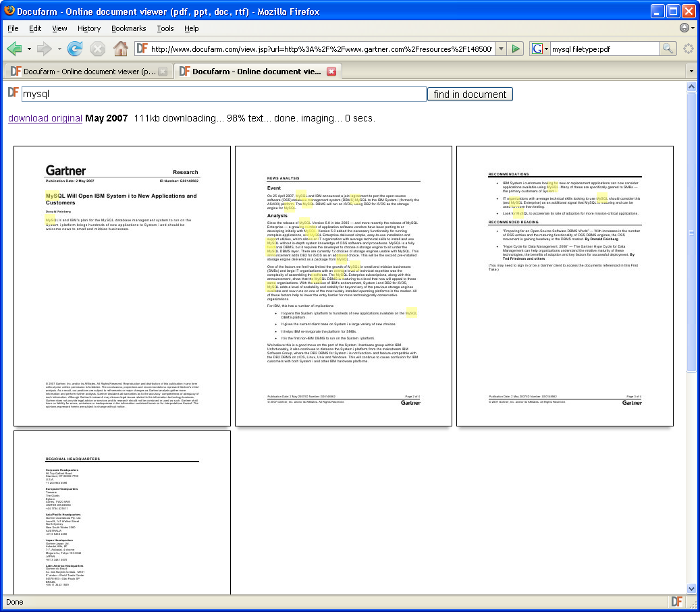
Task: Click into the mysql find text field
Action: (224, 94)
